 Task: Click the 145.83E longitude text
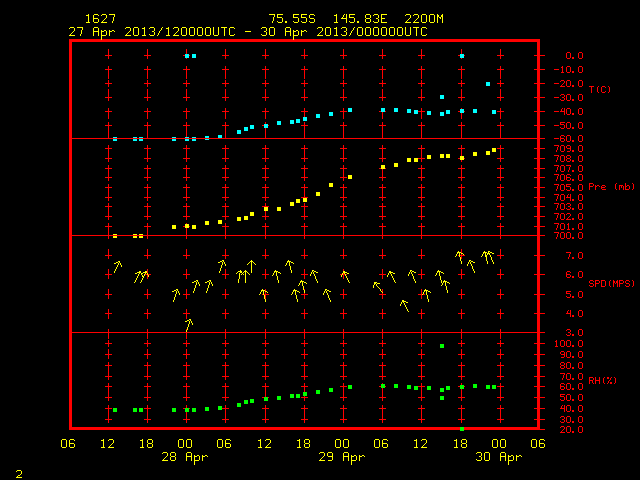(360, 19)
